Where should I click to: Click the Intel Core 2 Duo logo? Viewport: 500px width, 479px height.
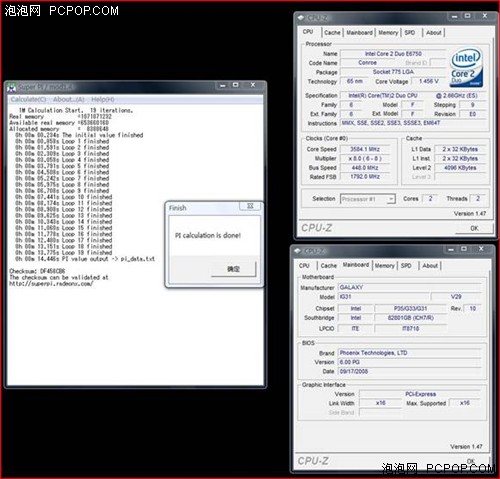pos(466,68)
